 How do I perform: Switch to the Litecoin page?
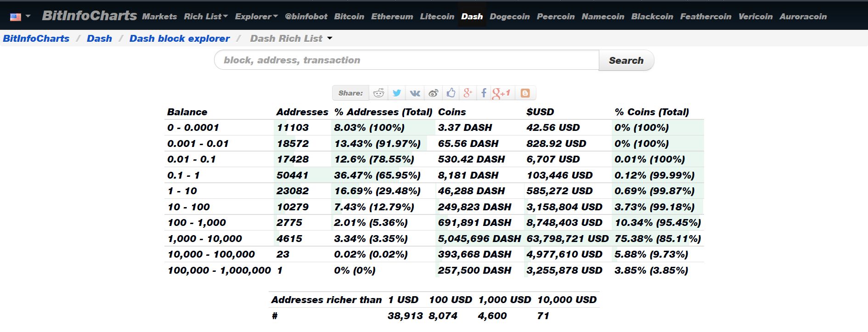click(x=437, y=17)
